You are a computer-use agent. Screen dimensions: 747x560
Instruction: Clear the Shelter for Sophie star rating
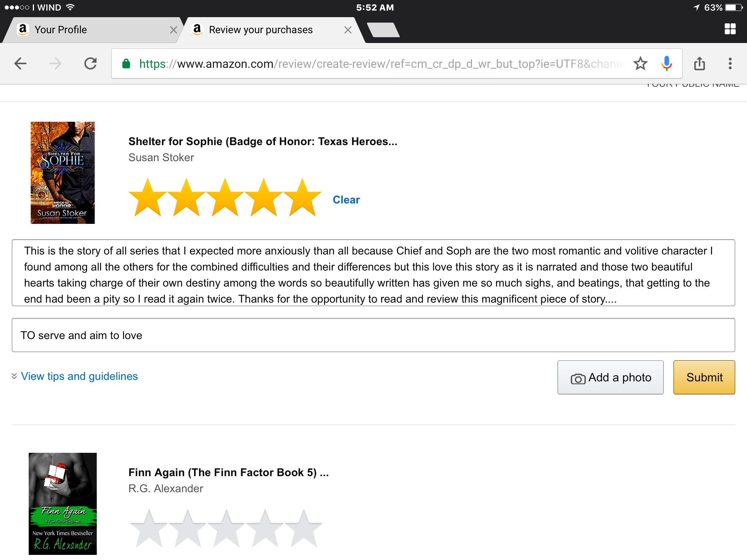[346, 200]
